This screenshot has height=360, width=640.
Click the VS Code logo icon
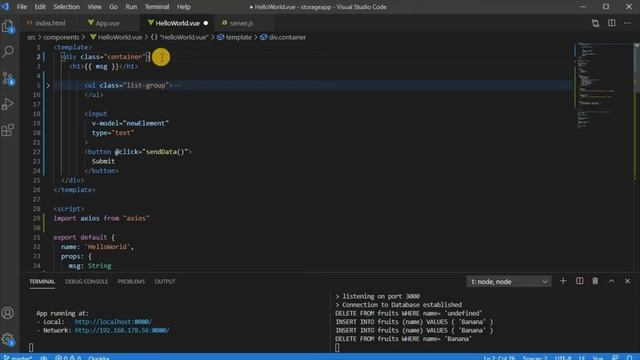pyautogui.click(x=5, y=7)
